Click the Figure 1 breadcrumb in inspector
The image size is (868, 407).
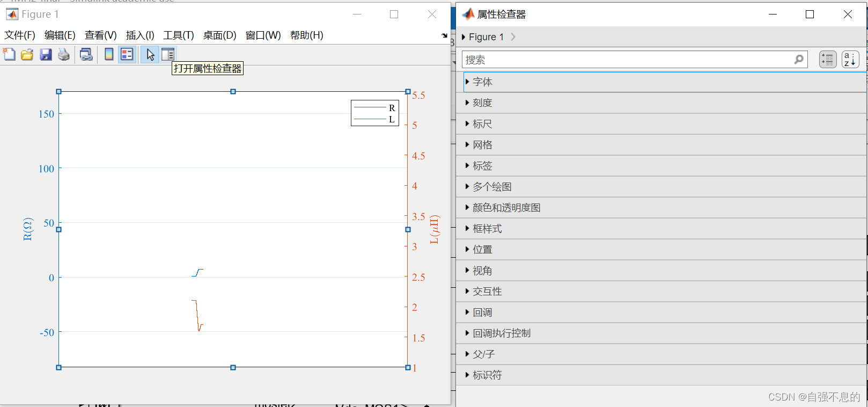[x=486, y=37]
